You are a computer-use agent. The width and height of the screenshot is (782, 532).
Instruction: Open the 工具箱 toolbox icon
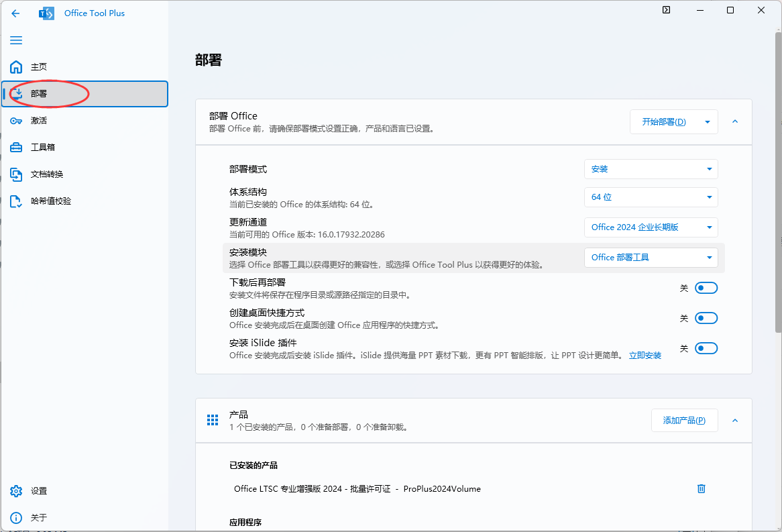click(16, 148)
